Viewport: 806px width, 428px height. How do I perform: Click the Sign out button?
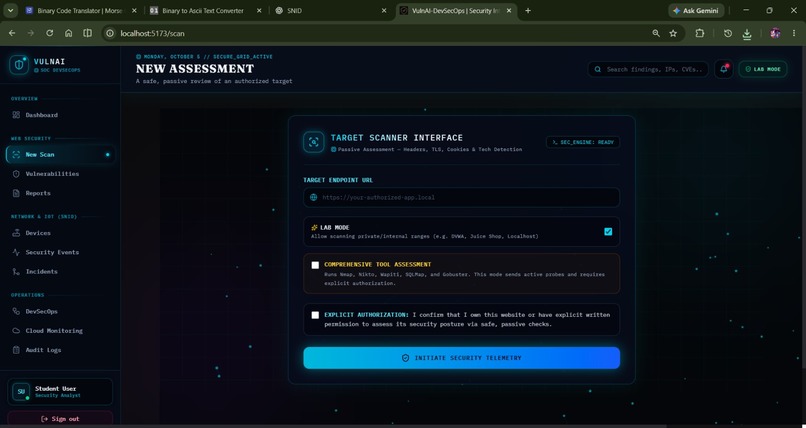[60, 419]
